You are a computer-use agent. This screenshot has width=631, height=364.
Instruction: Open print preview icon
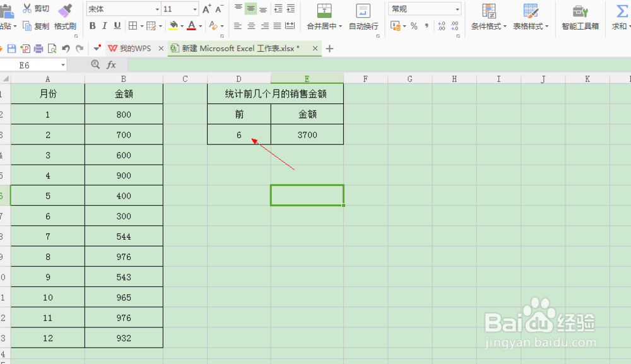point(52,49)
